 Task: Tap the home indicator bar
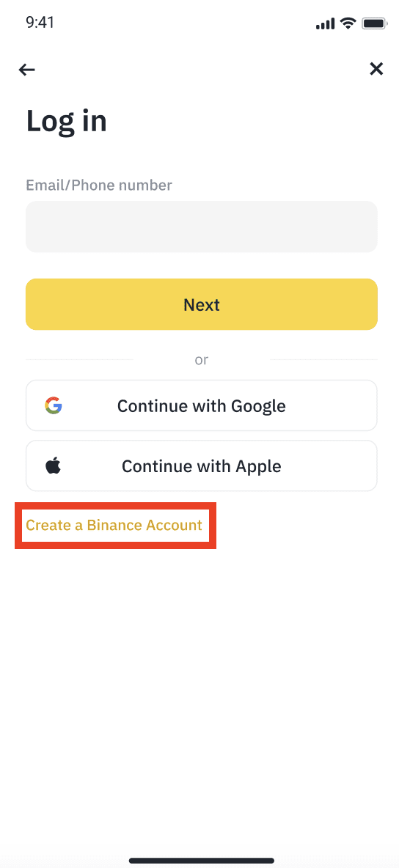(202, 861)
